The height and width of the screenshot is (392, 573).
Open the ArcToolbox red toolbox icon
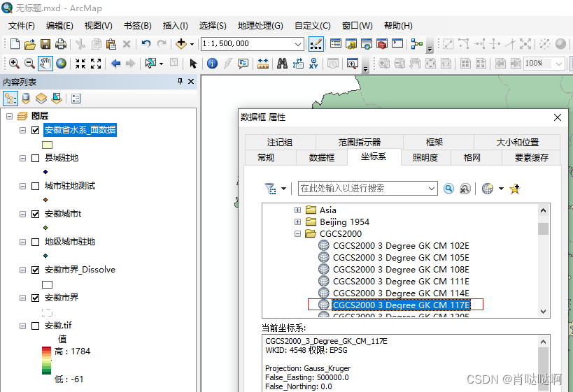pyautogui.click(x=381, y=44)
